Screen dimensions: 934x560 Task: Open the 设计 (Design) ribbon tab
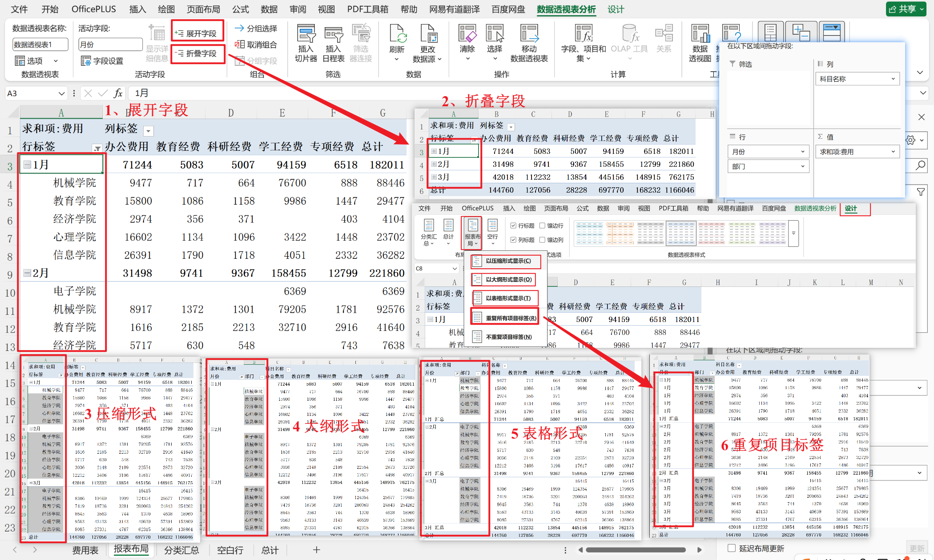click(616, 9)
